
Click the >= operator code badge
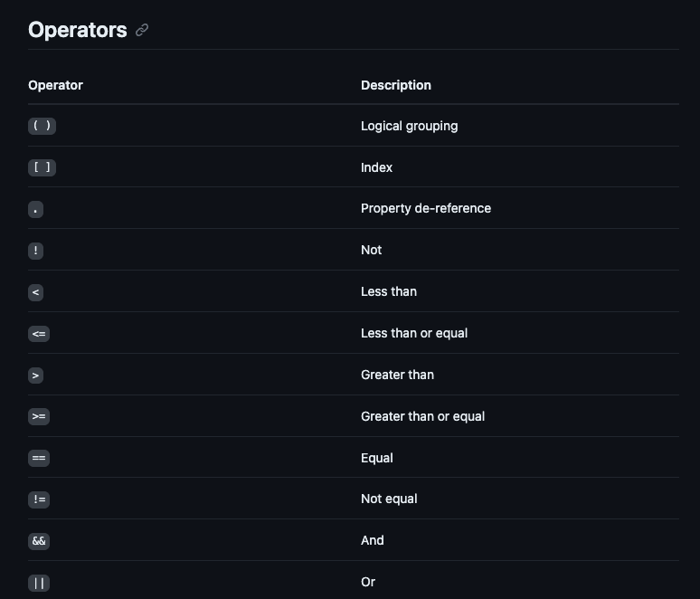point(39,416)
